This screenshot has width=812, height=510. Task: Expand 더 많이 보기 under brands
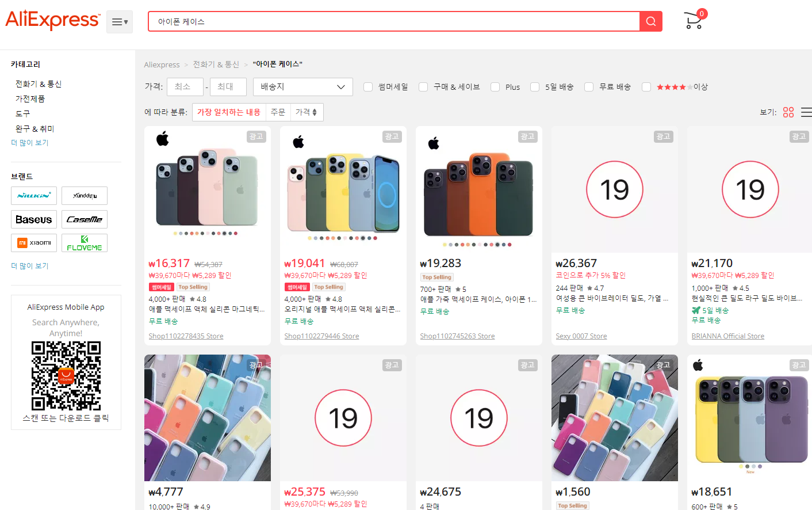[30, 266]
